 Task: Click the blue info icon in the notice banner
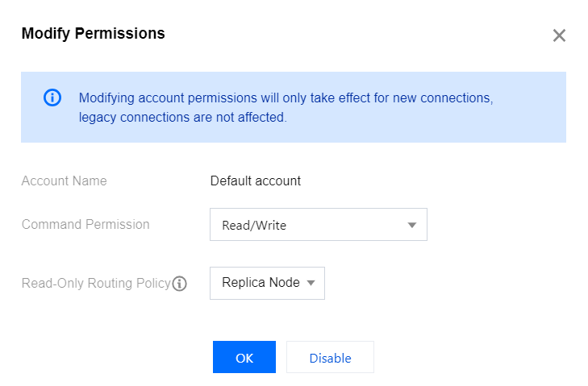pos(52,98)
